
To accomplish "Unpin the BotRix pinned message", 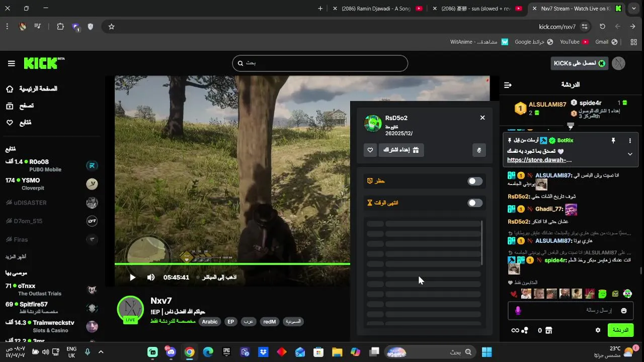I will 613,141.
